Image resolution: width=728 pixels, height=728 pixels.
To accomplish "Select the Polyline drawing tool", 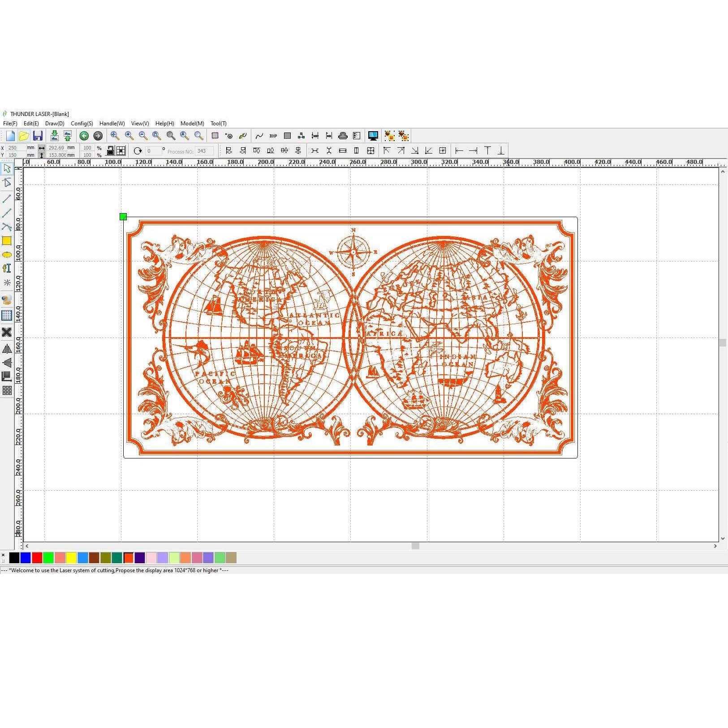I will tap(7, 213).
